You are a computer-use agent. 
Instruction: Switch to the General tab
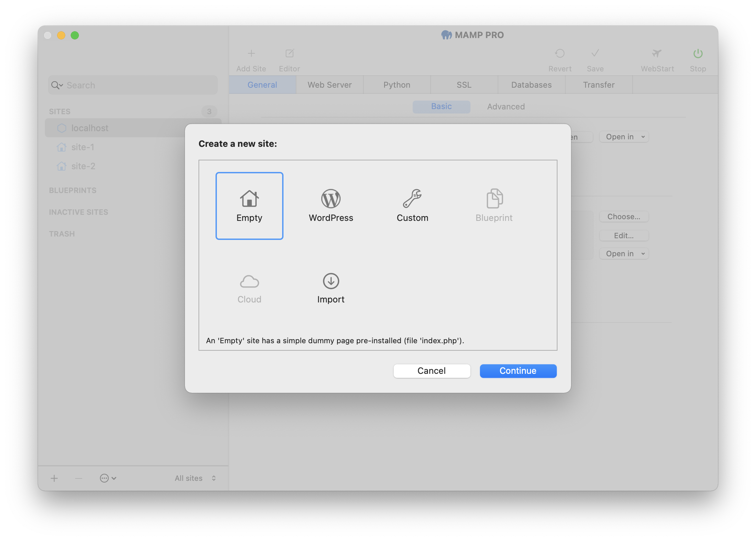(x=262, y=85)
